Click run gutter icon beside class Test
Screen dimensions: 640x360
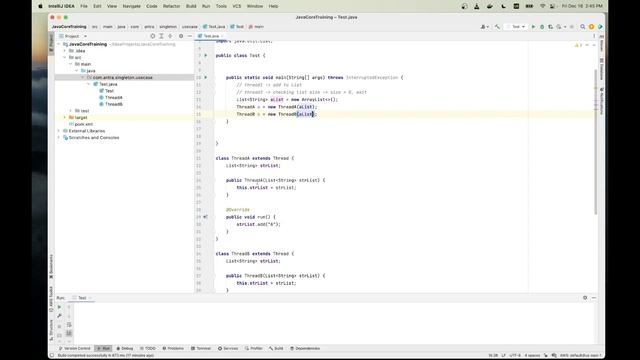tap(206, 56)
